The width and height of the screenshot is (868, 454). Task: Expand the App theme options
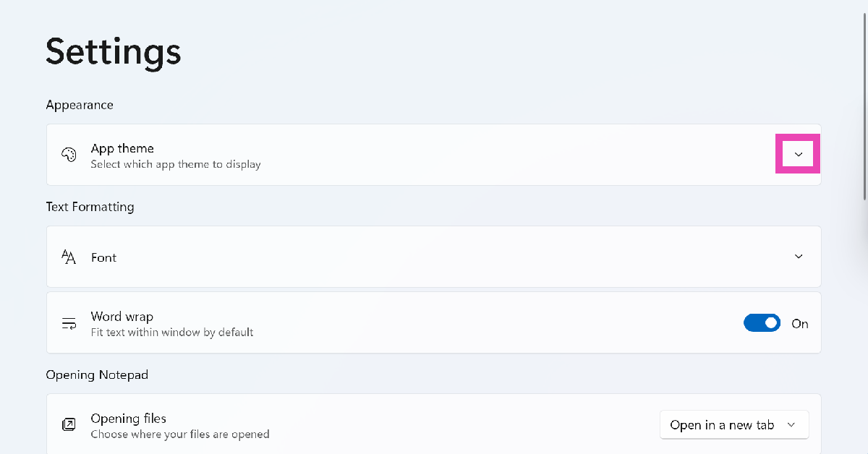(799, 154)
